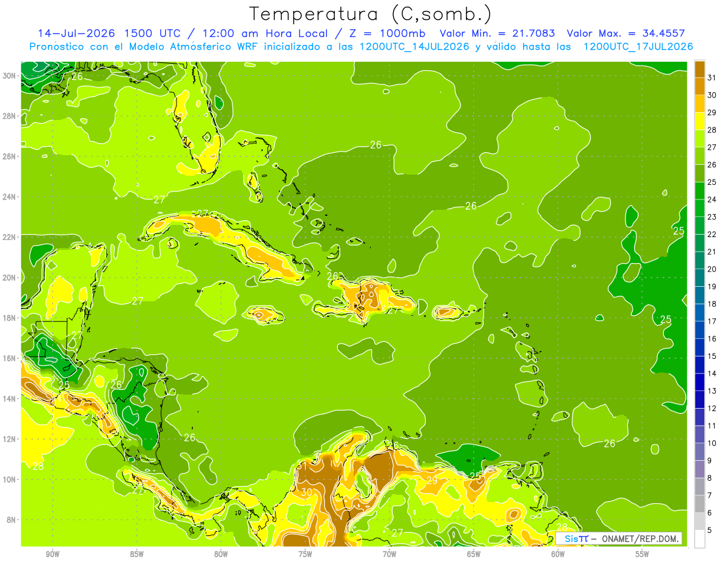The height and width of the screenshot is (562, 728).
Task: Click the '80W' longitude axis label
Action: [221, 554]
